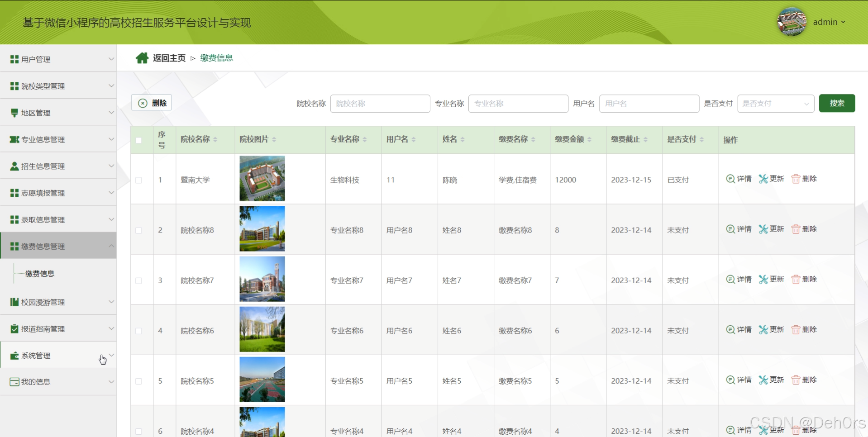
Task: Open the 是否支付 filter dropdown
Action: (x=776, y=104)
